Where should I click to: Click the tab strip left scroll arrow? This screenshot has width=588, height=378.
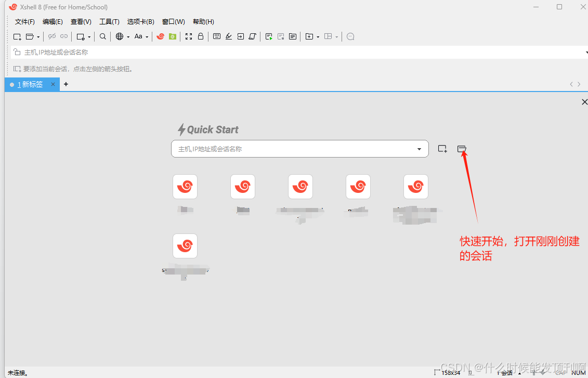tap(571, 84)
